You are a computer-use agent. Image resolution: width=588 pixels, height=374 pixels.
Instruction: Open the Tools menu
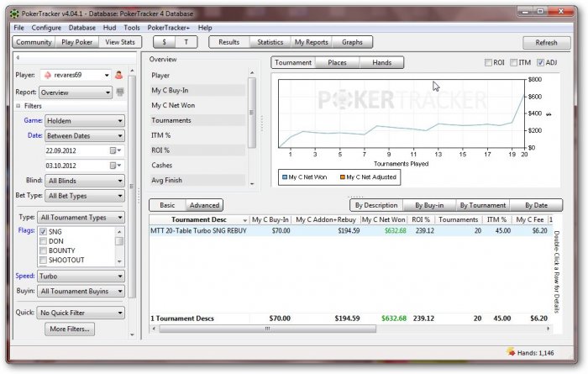point(132,28)
